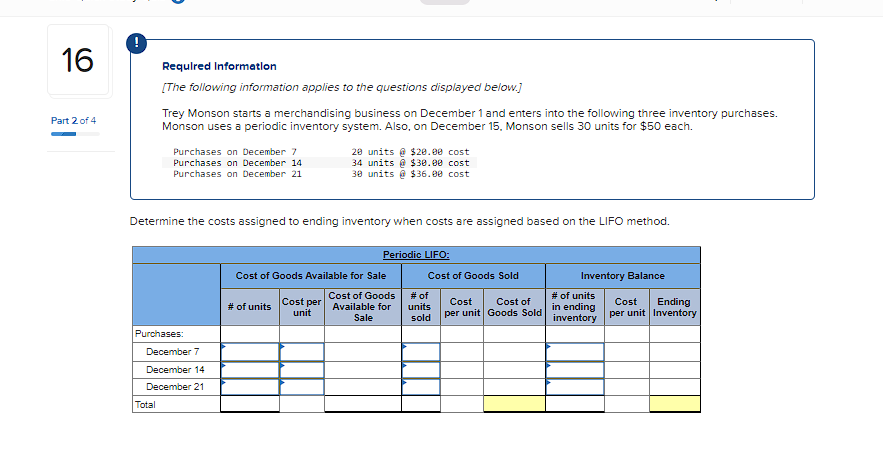Click the 'Inventory Balance' group header

pos(623,276)
